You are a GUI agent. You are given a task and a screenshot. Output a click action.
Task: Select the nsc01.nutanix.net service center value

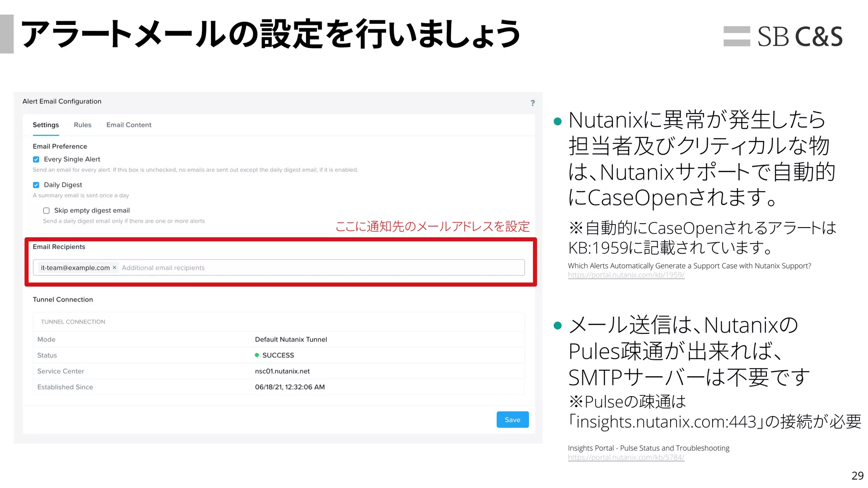click(x=282, y=371)
